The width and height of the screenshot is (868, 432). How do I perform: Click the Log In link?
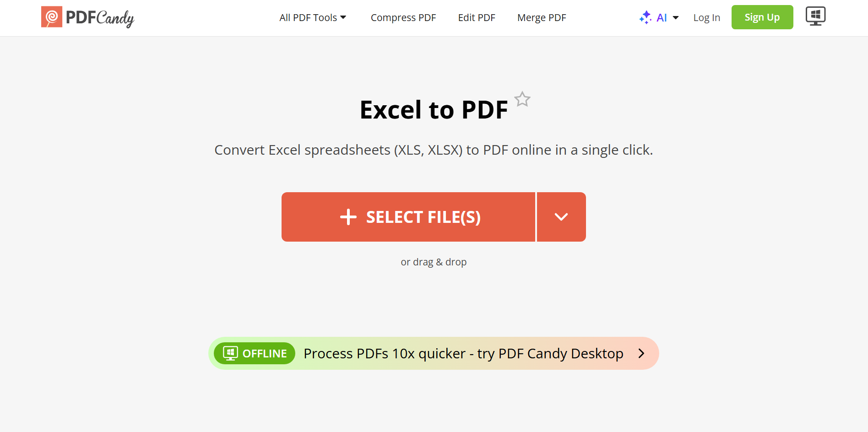tap(706, 17)
